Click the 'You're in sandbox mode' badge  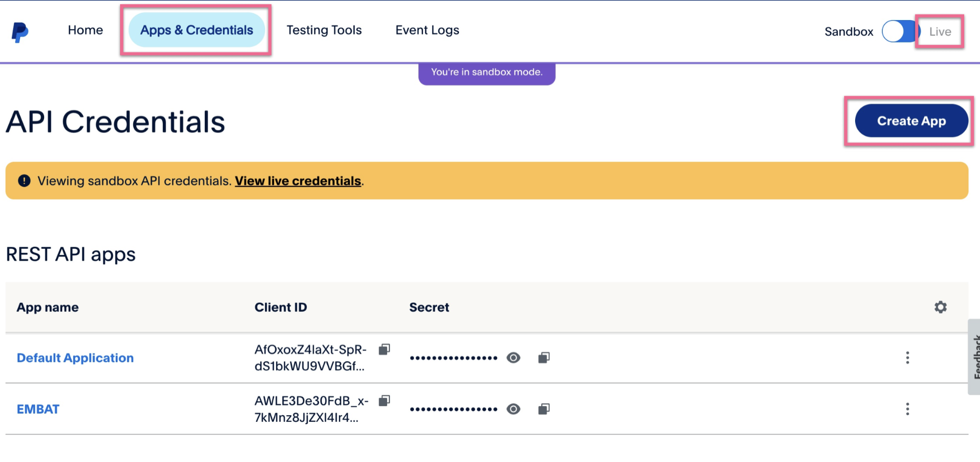point(487,73)
